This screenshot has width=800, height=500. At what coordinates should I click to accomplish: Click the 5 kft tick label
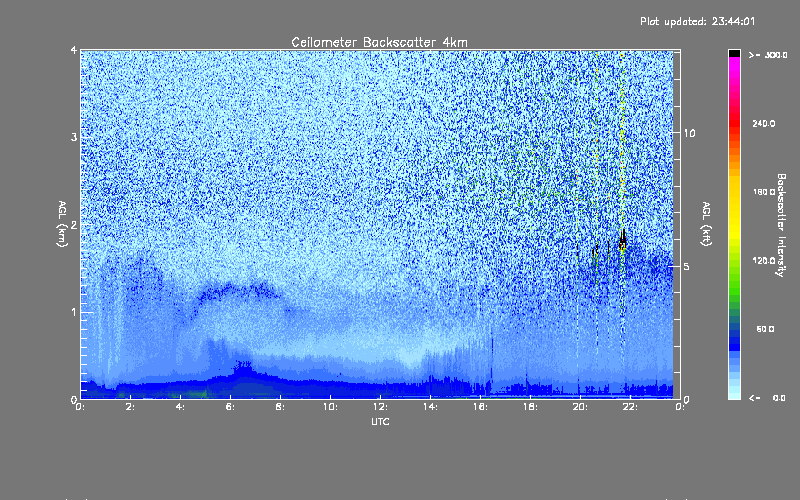click(687, 266)
